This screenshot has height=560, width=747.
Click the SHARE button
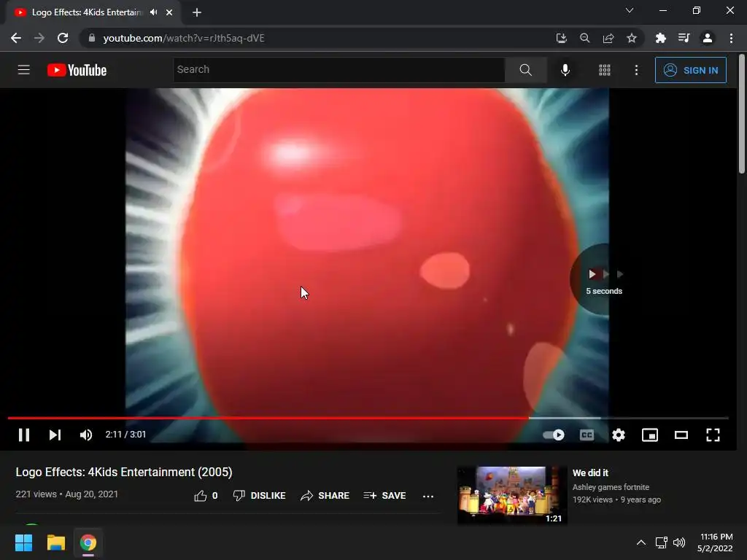[x=325, y=496]
